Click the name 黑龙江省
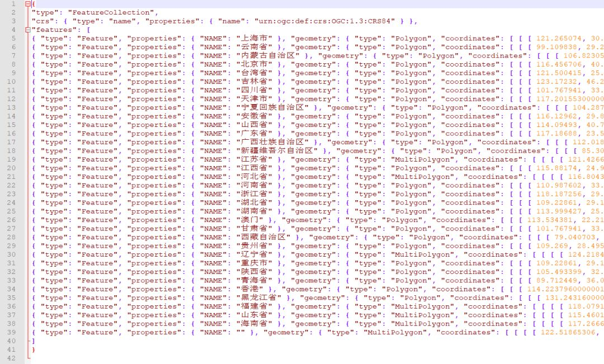This screenshot has height=364, width=604. [258, 298]
